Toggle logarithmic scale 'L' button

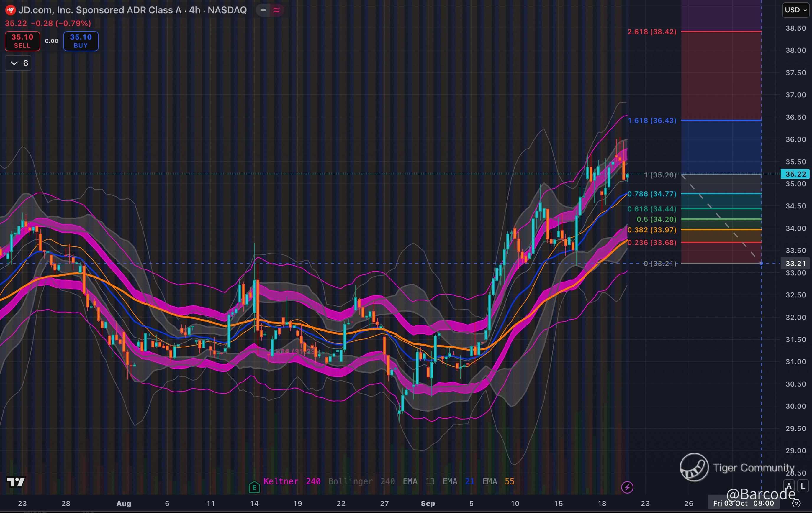click(803, 486)
